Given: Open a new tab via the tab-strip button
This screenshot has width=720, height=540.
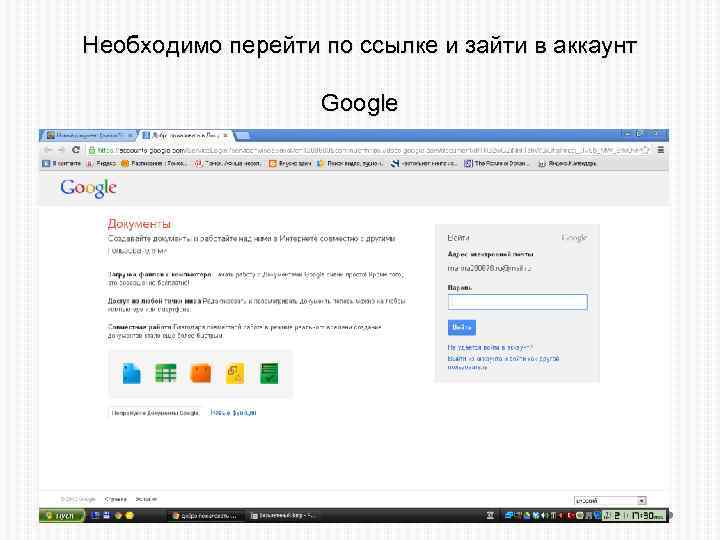Looking at the screenshot, I should [242, 135].
